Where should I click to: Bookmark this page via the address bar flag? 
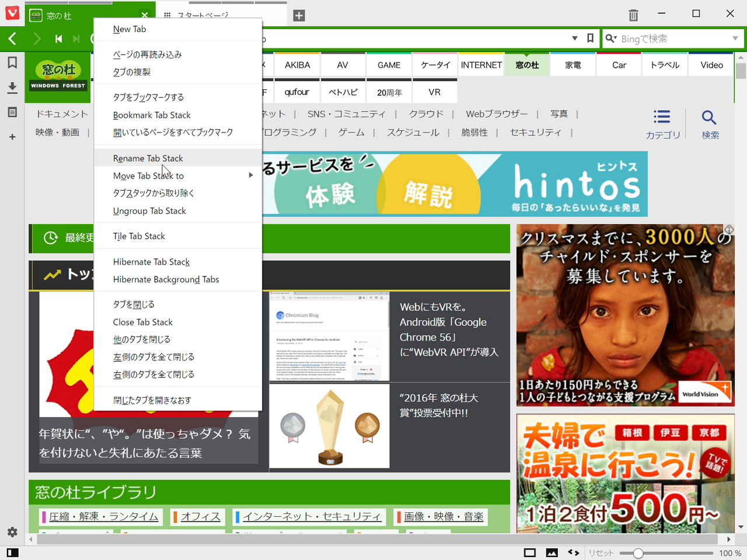click(590, 38)
